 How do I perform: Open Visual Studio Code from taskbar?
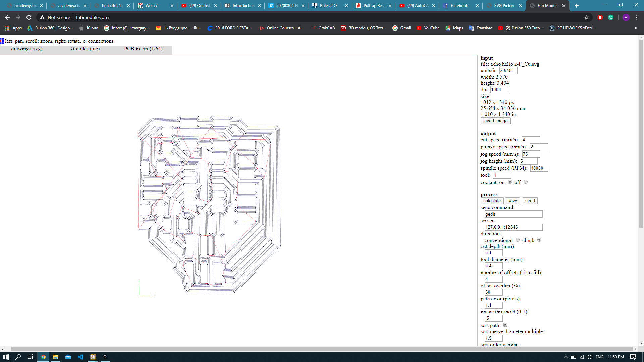point(80,357)
